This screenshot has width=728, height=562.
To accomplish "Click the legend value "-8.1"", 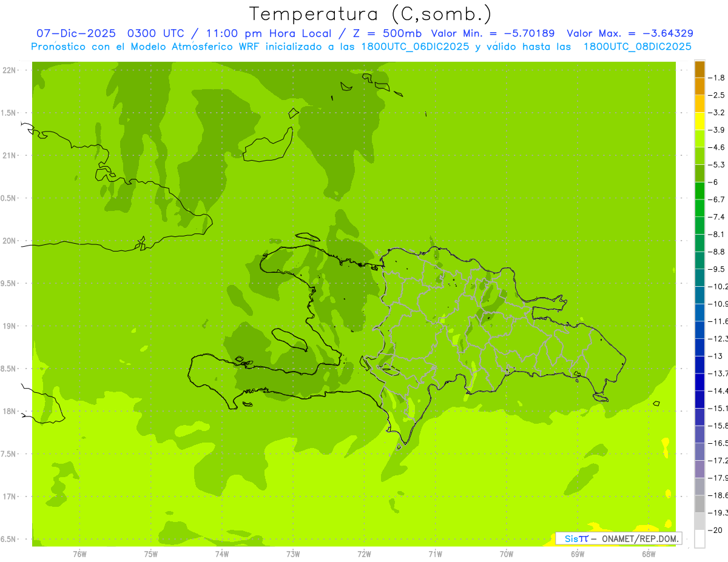I will 716,234.
